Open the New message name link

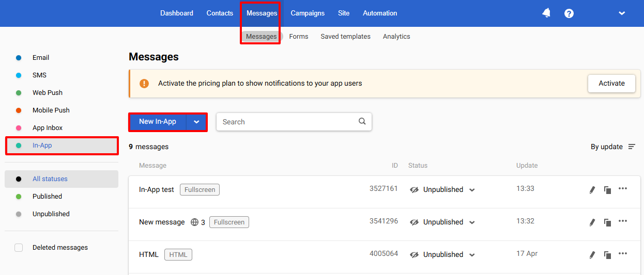tap(162, 222)
